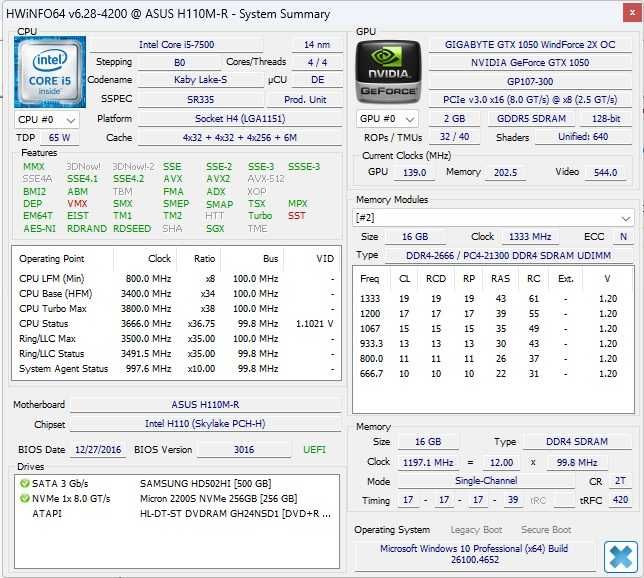Click the Turbo feature flag
This screenshot has width=644, height=578.
[260, 216]
